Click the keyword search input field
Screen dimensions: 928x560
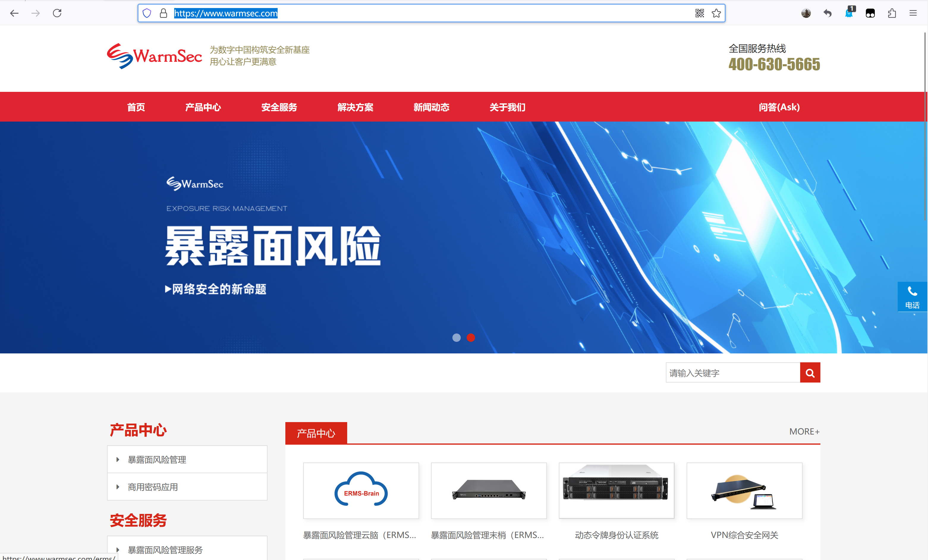[x=732, y=372]
